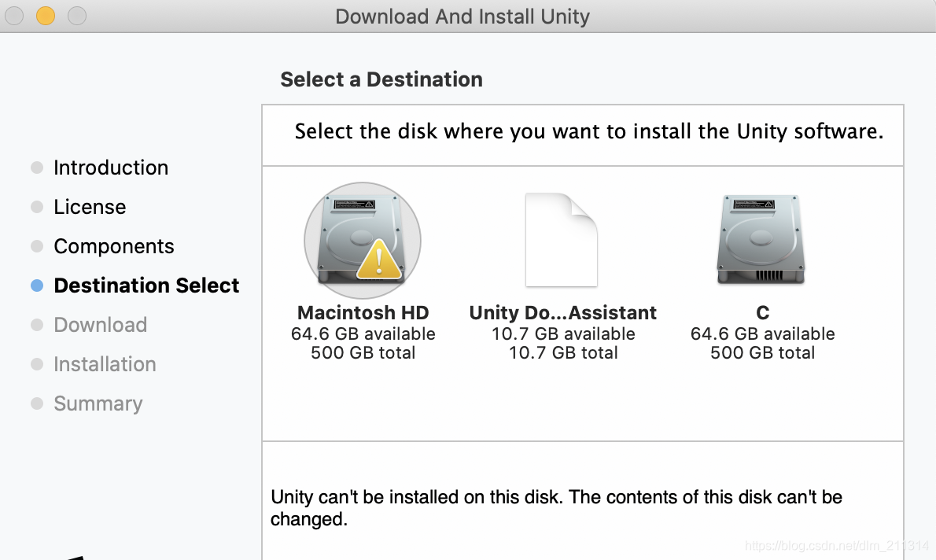Image resolution: width=936 pixels, height=560 pixels.
Task: Click the 'Download And Install Unity' title
Action: [462, 16]
